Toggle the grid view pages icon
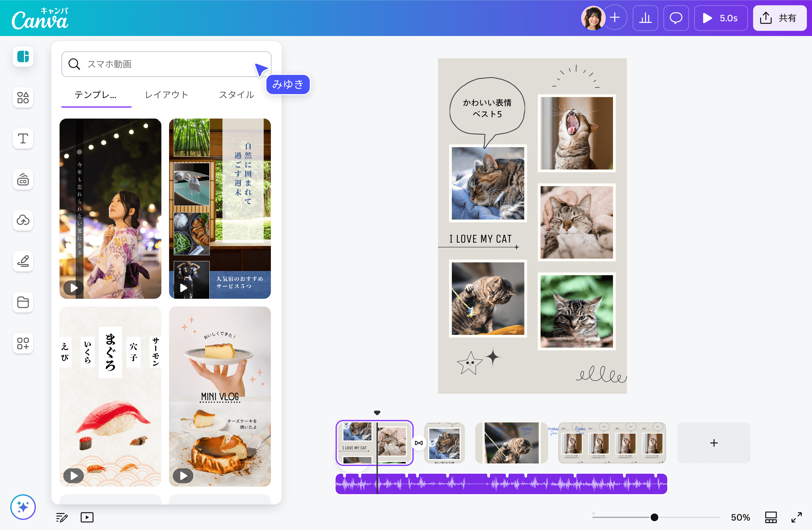This screenshot has height=530, width=812. (771, 517)
